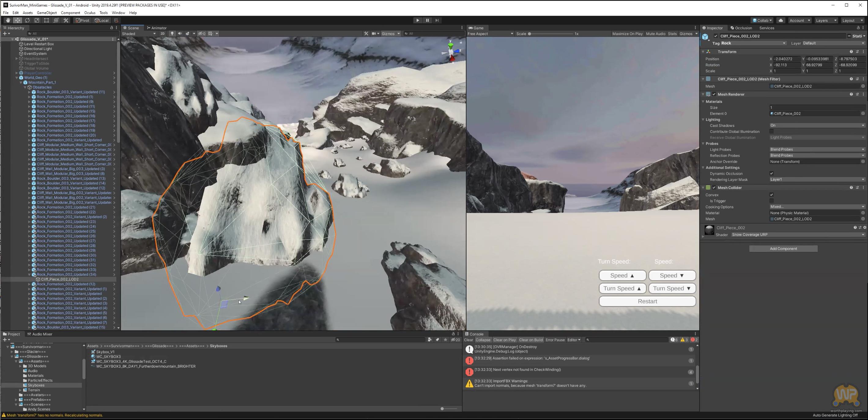Click the Restart button in Game view
Screen dimensions: 868x420
click(647, 301)
